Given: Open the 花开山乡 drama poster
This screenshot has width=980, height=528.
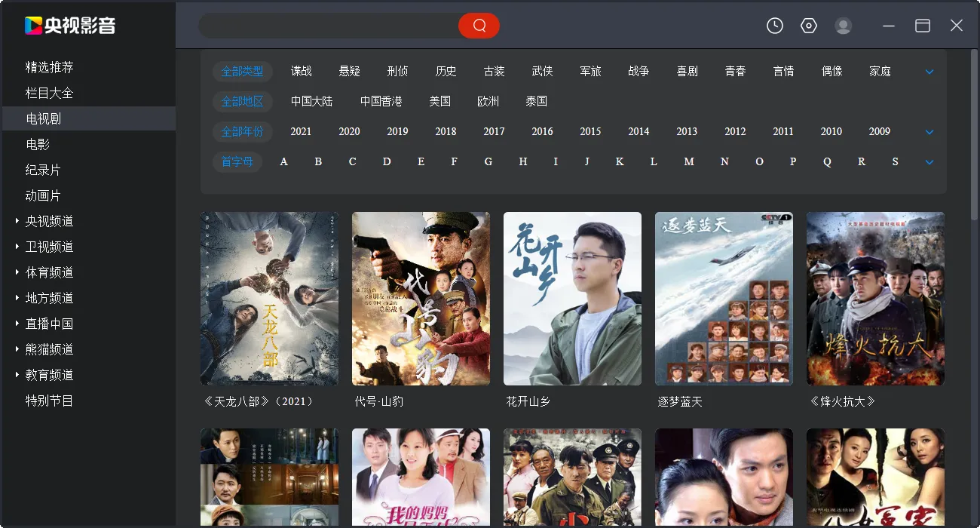Looking at the screenshot, I should pos(572,298).
